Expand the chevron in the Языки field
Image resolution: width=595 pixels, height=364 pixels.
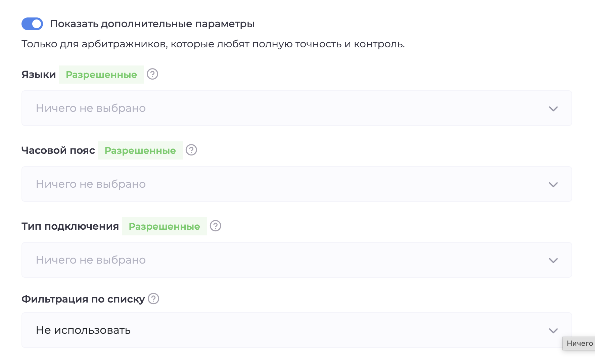(553, 108)
